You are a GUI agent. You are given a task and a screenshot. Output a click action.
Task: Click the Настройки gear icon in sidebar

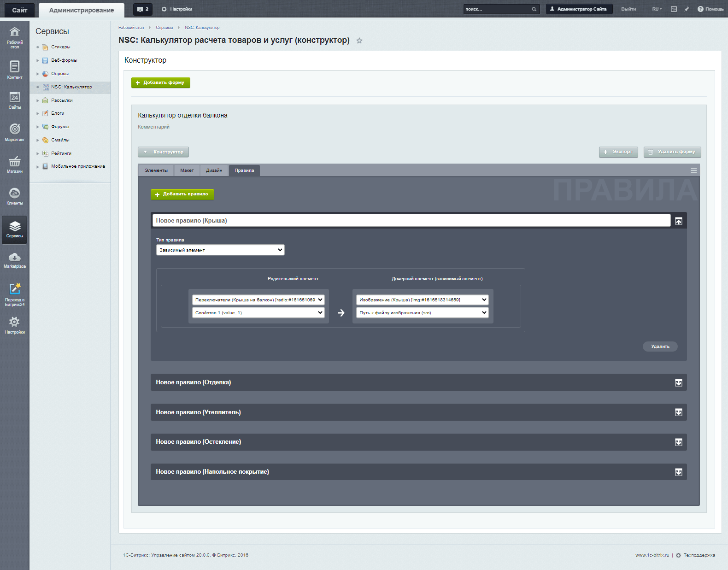tap(15, 322)
